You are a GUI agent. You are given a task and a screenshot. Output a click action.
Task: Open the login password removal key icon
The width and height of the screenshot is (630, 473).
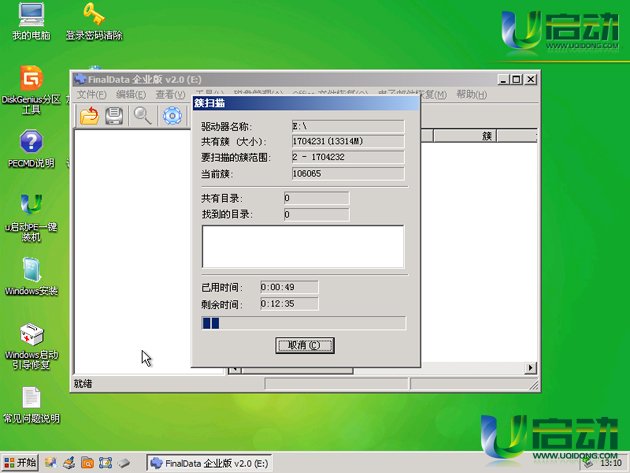click(94, 15)
